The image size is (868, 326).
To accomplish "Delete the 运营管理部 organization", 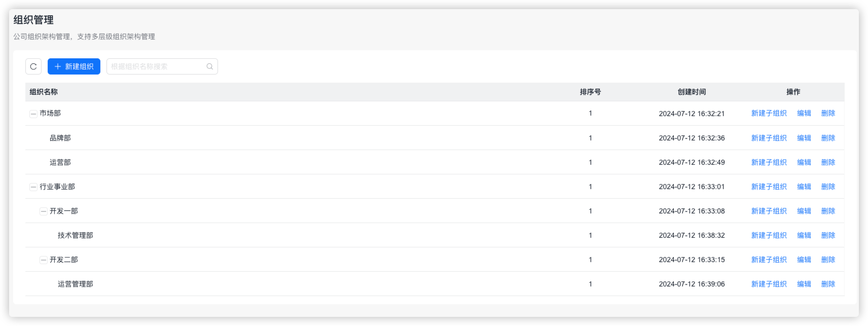I will click(828, 284).
